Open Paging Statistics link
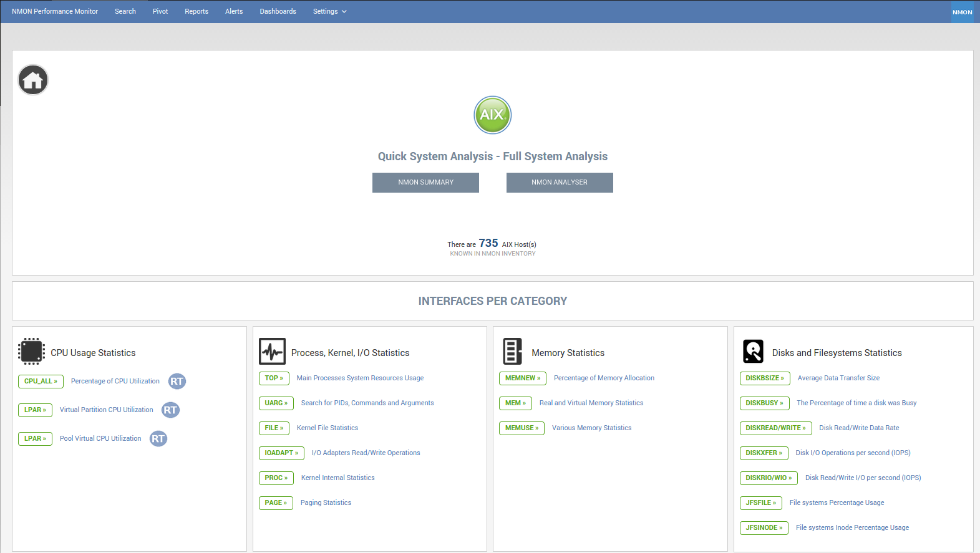This screenshot has width=980, height=553. point(326,503)
